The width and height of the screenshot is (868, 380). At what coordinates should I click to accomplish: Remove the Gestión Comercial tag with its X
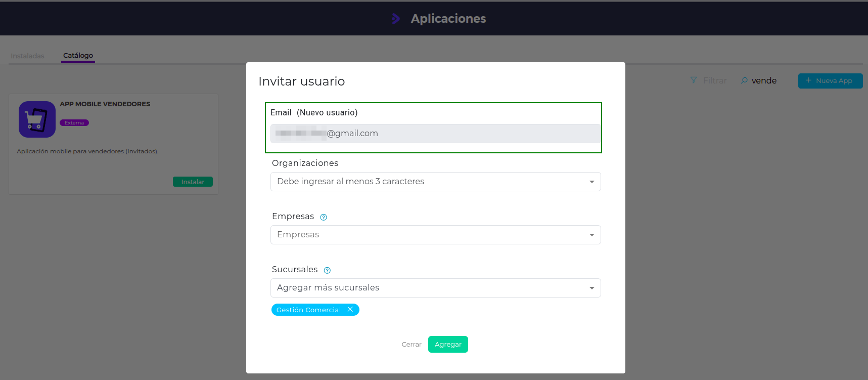pos(350,310)
